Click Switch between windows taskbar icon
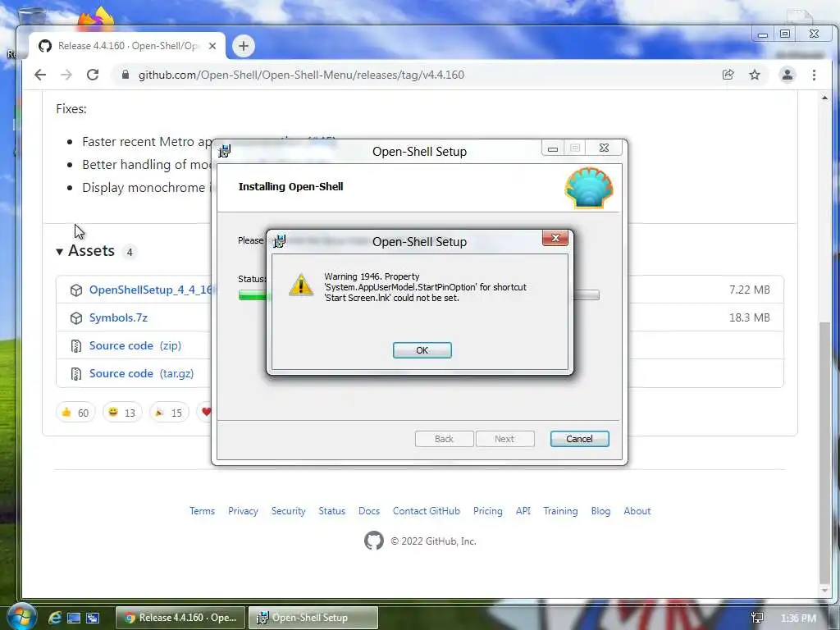 93,618
